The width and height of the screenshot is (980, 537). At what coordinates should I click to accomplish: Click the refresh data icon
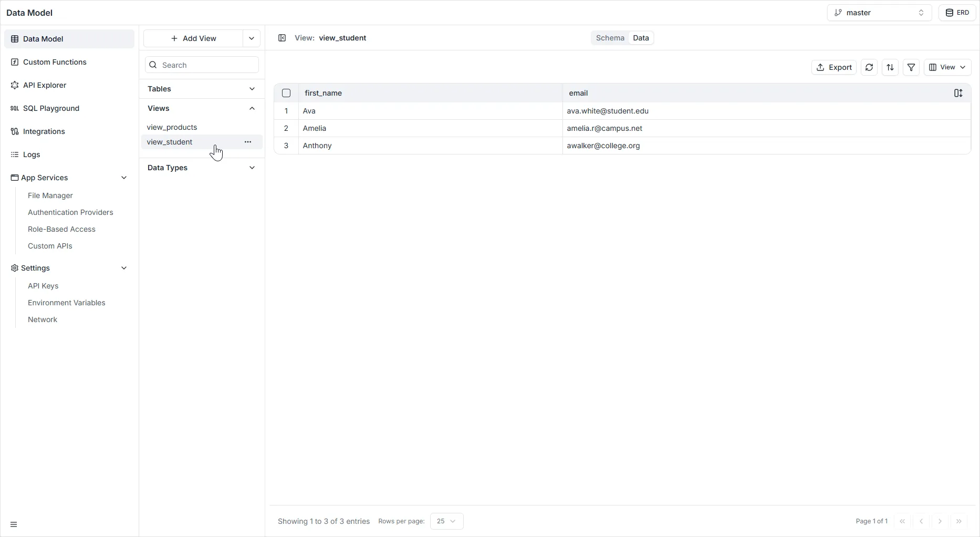869,67
